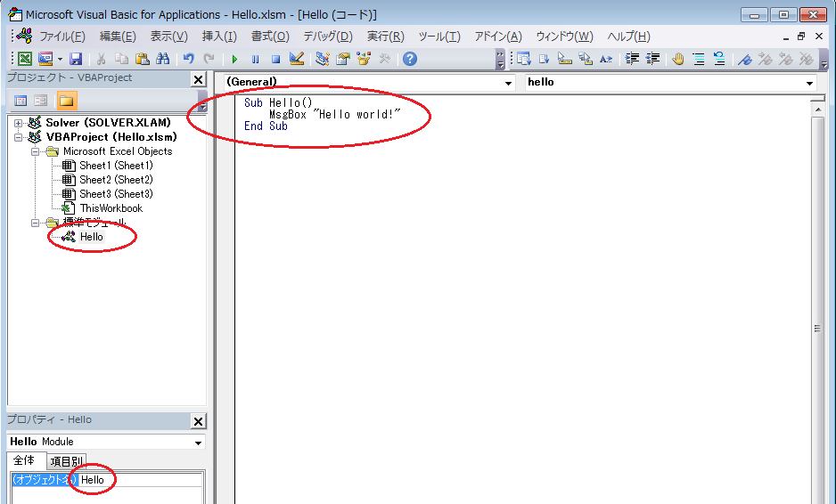The width and height of the screenshot is (836, 504).
Task: Select ThisWorkbook in project tree
Action: tap(111, 208)
